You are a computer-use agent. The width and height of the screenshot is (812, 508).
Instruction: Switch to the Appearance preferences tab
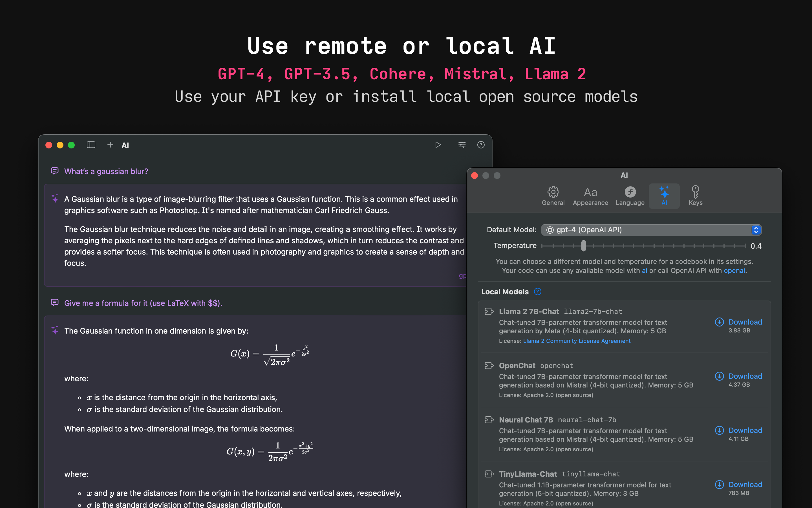pos(590,196)
